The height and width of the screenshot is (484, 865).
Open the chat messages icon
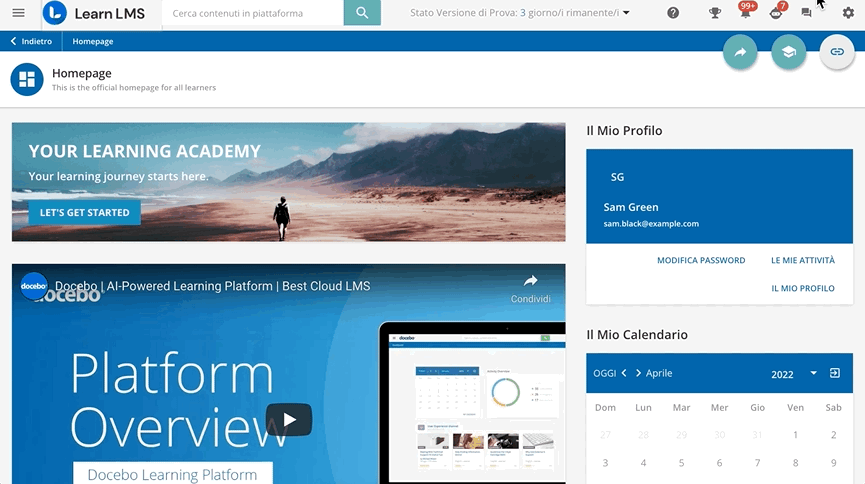(806, 13)
